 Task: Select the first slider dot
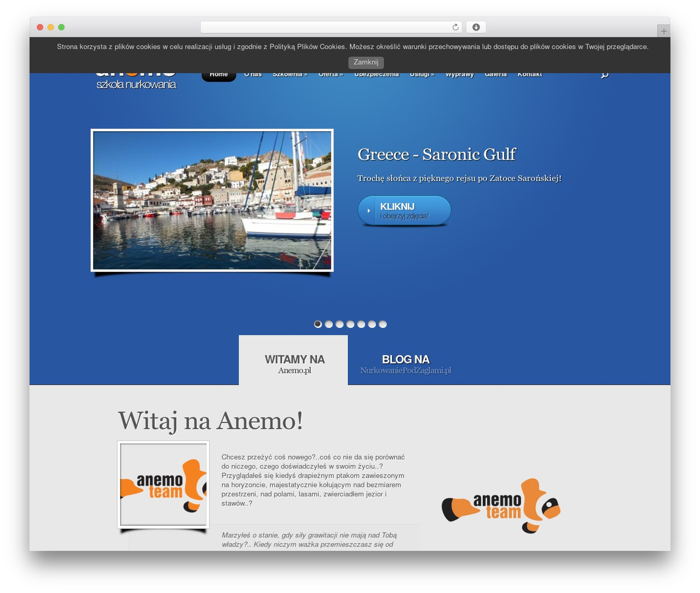(318, 324)
